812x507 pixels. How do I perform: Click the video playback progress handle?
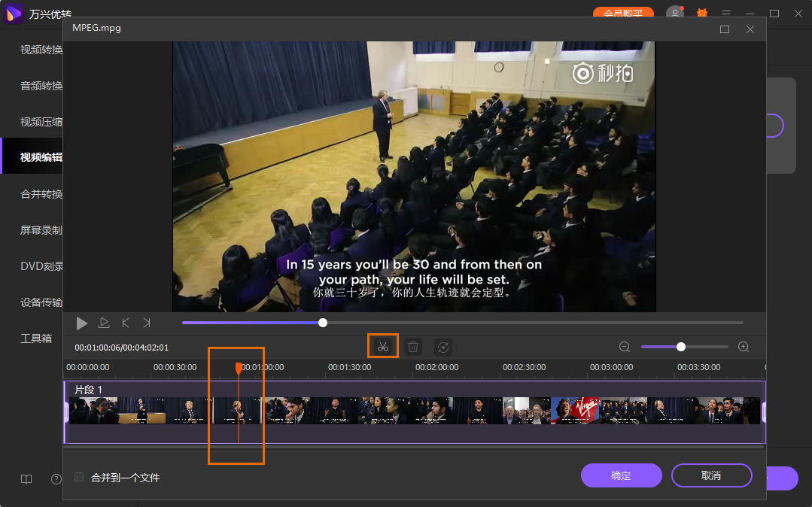tap(323, 323)
